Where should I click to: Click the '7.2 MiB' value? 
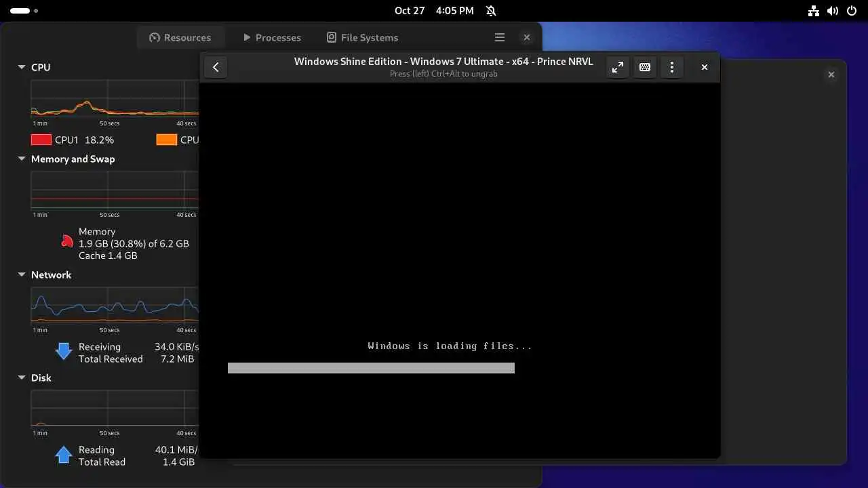click(178, 359)
